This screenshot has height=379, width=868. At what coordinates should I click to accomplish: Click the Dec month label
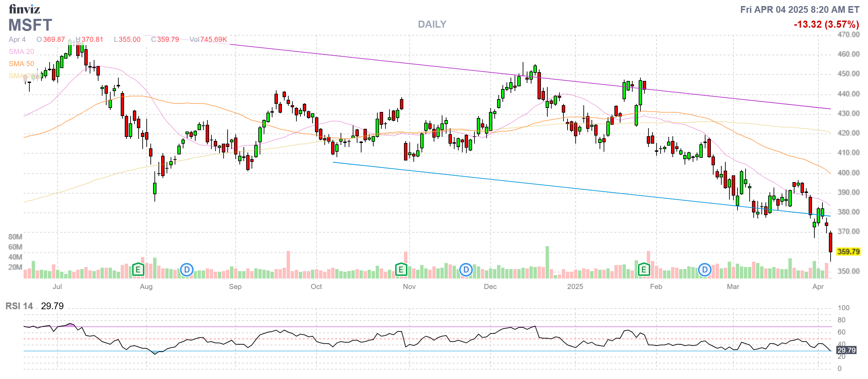tap(490, 287)
